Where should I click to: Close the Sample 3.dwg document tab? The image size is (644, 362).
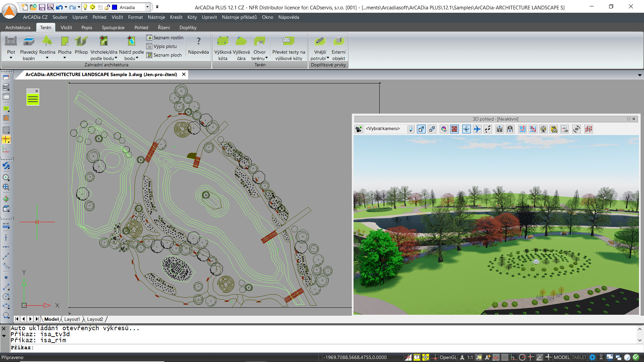[184, 74]
